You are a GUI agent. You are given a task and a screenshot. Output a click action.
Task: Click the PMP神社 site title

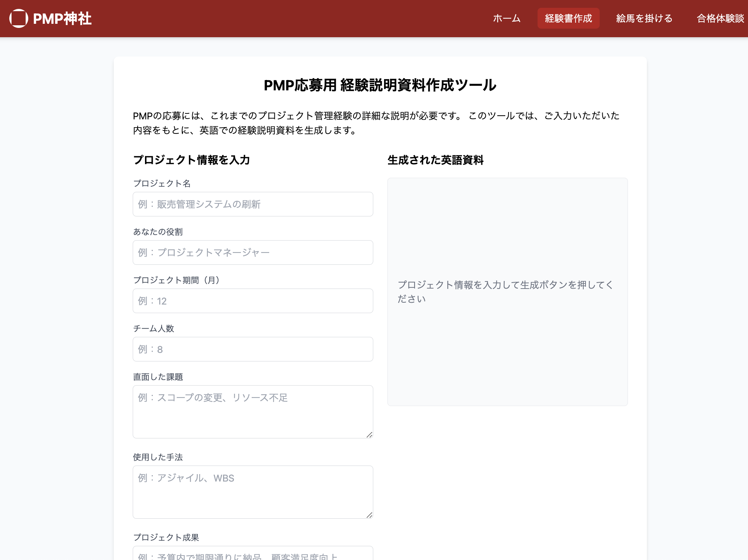(x=62, y=19)
